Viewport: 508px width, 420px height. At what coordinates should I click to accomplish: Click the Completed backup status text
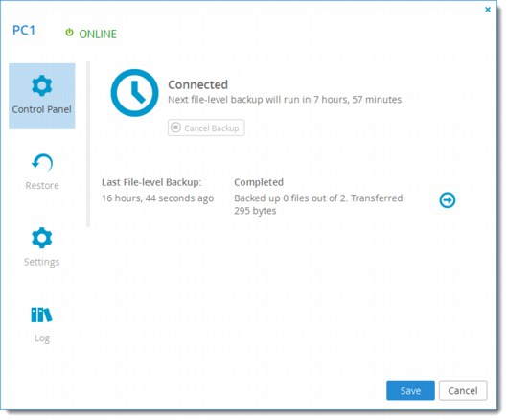click(x=259, y=182)
